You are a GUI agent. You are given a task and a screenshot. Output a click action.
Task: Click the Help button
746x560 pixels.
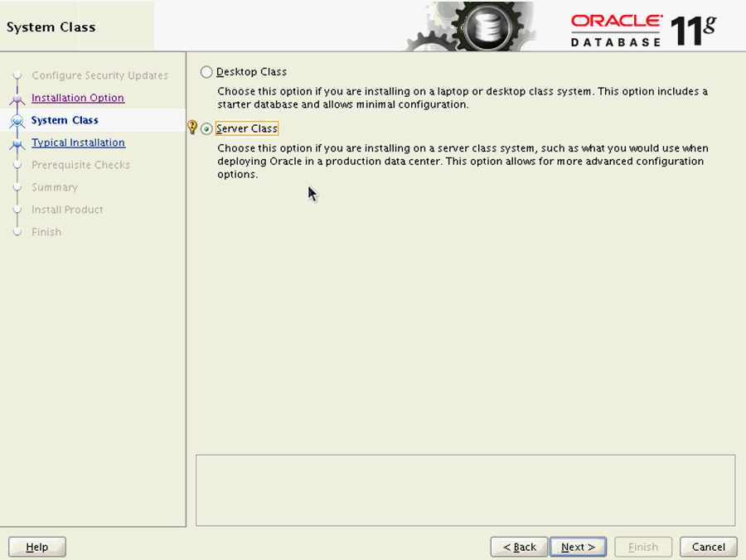click(x=37, y=548)
